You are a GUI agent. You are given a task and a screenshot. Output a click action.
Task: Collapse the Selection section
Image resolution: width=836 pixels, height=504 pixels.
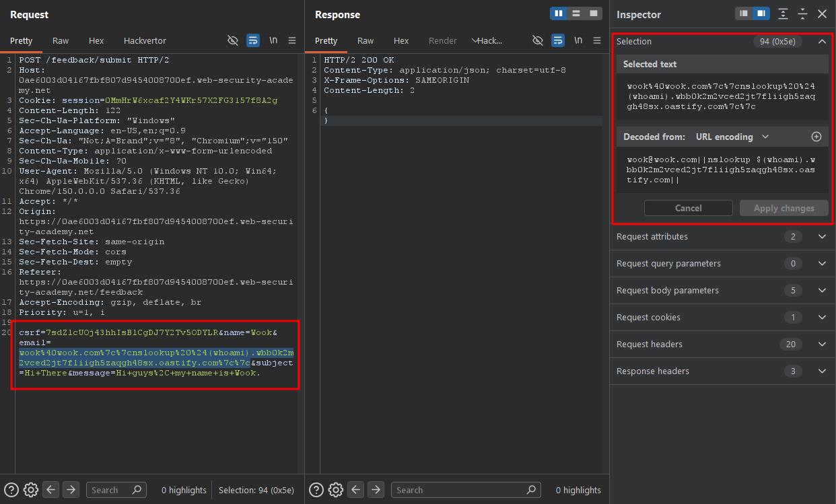[822, 42]
